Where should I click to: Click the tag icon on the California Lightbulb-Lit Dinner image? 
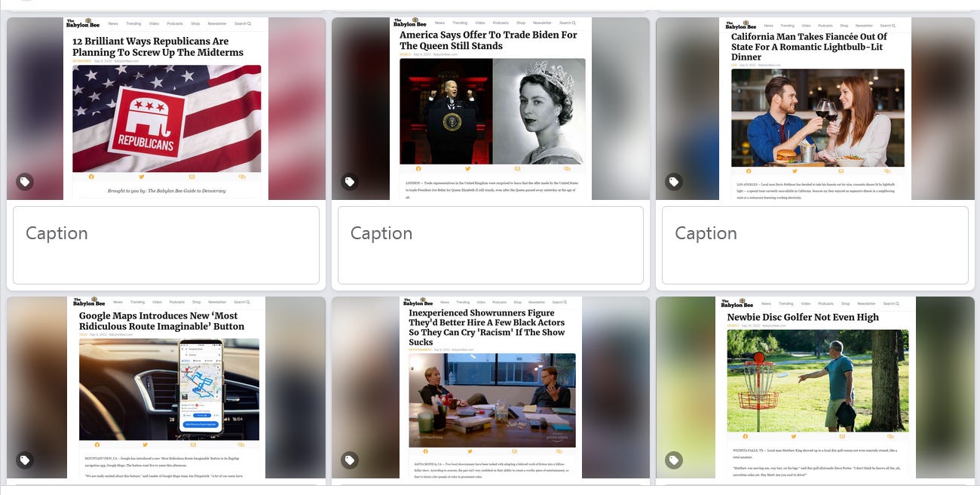tap(674, 182)
